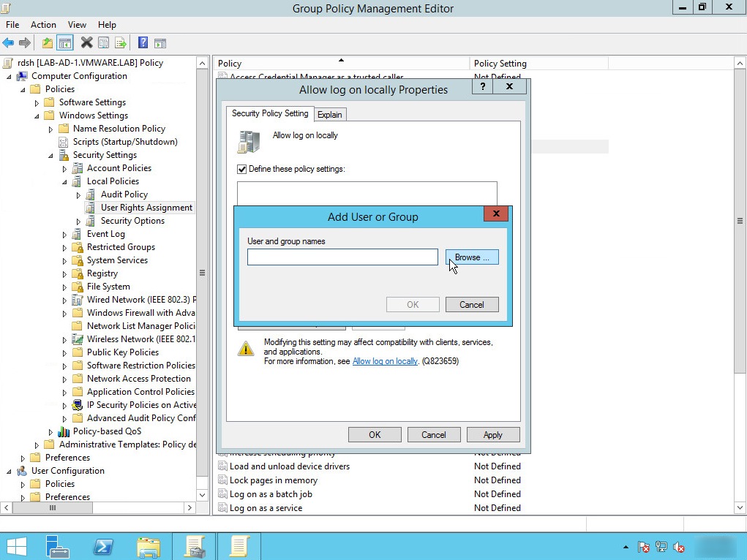This screenshot has width=747, height=560.
Task: Toggle the Show/Hide Action Pane icon
Action: (160, 43)
